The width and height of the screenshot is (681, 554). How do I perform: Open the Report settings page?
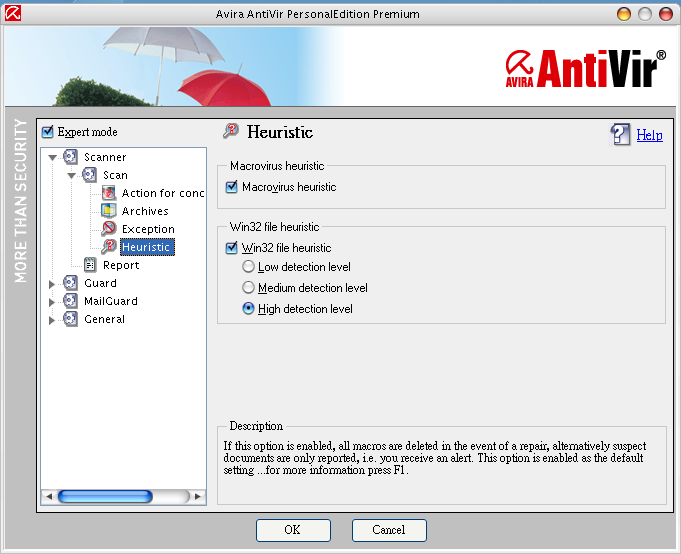pos(121,265)
